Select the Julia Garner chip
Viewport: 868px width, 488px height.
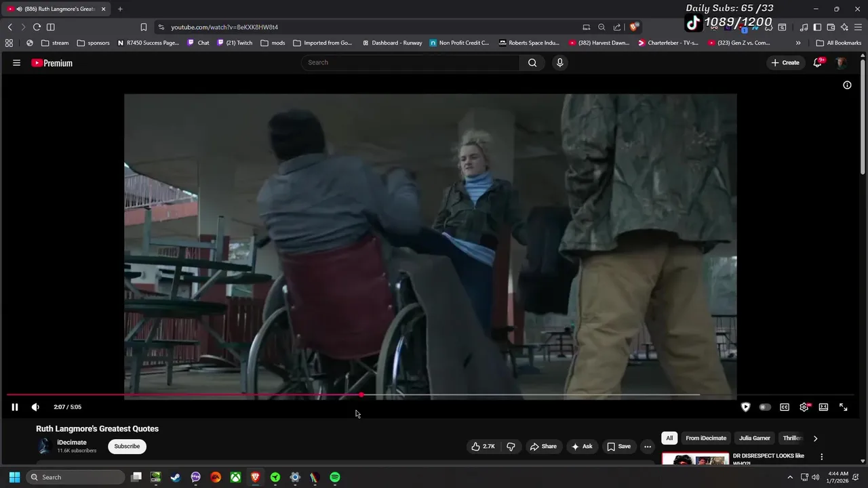[755, 439]
